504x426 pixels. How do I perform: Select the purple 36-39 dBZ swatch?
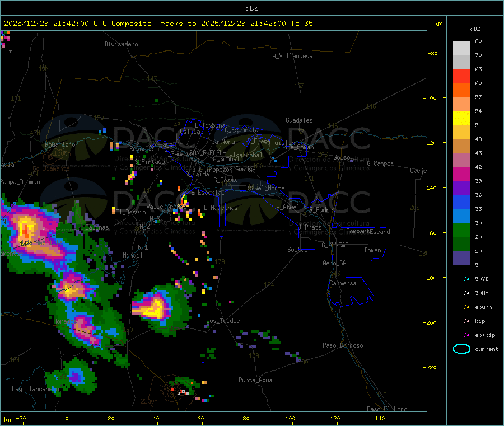click(x=461, y=188)
